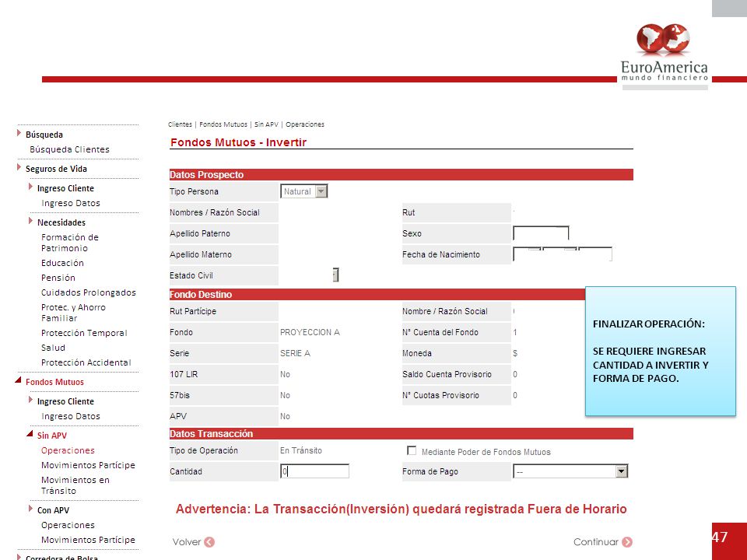Image resolution: width=747 pixels, height=560 pixels.
Task: Click the Volver back arrow icon
Action: coord(209,542)
